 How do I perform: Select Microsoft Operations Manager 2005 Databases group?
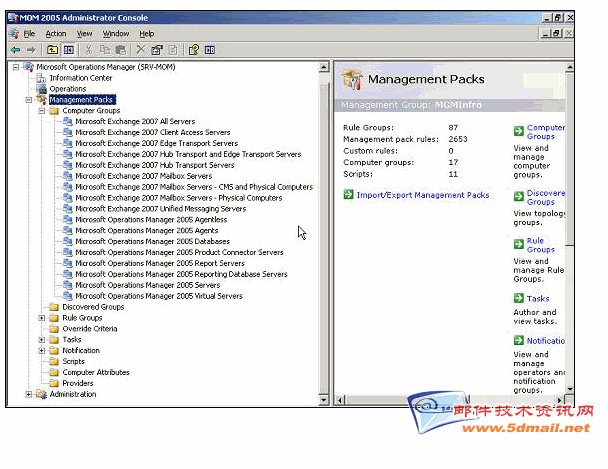point(152,242)
